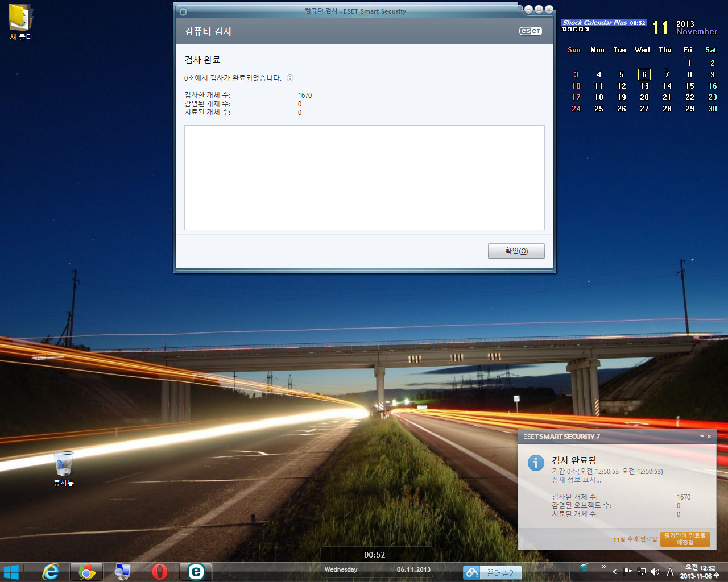Screen dimensions: 728x582
Task: Click the 00:52 desktop clock gadget
Action: pos(375,555)
